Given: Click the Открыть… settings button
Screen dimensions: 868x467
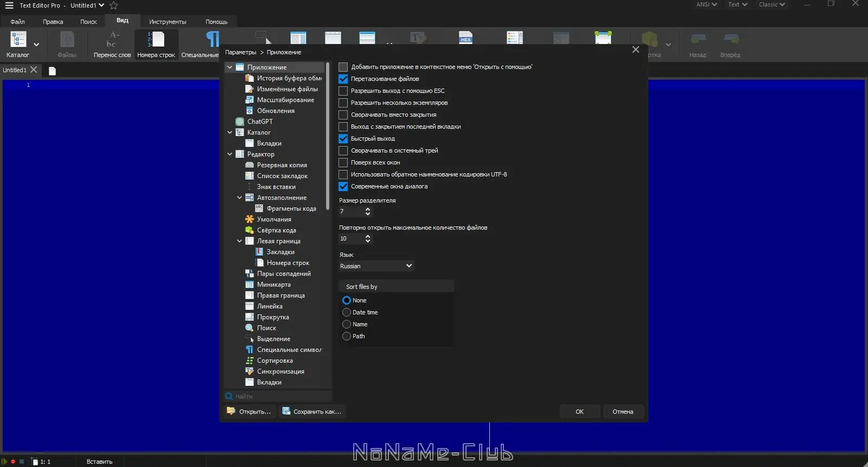Looking at the screenshot, I should pyautogui.click(x=250, y=412).
